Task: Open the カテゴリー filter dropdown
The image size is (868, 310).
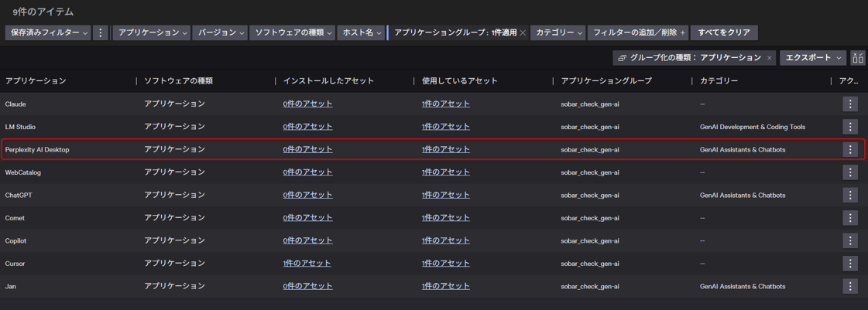Action: [x=558, y=32]
